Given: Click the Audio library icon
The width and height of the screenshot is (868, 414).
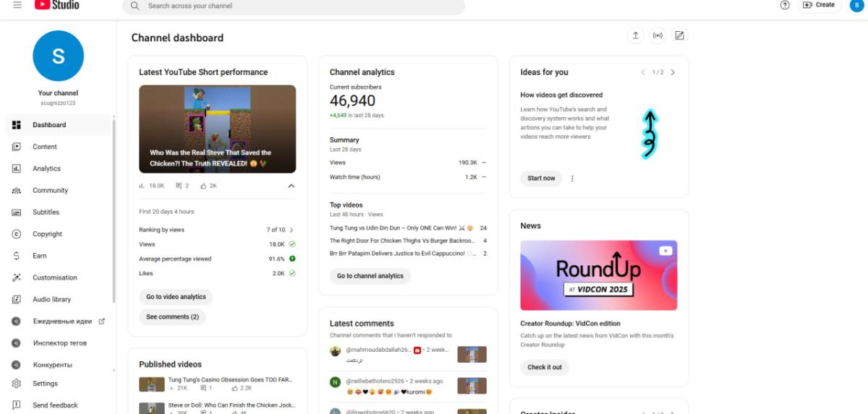Looking at the screenshot, I should [17, 299].
